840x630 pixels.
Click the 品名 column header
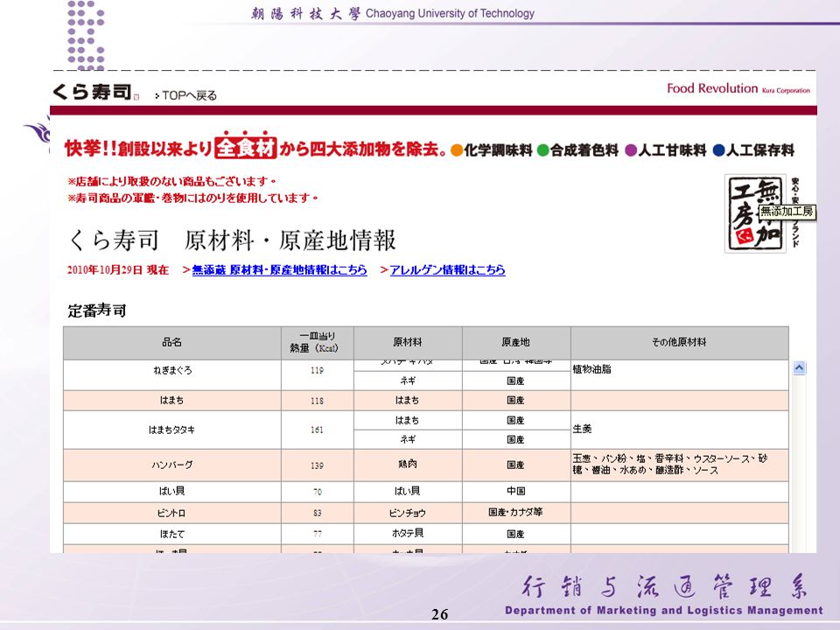(x=172, y=343)
